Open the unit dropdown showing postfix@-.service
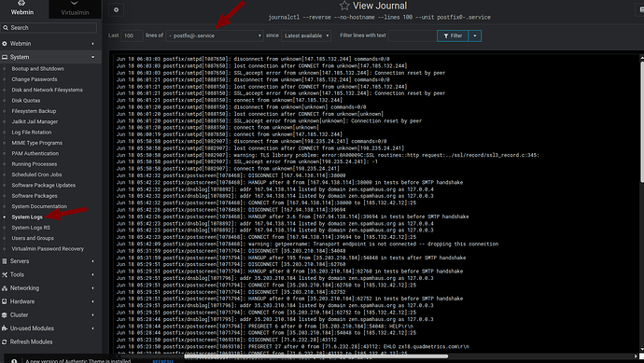644x363 pixels. point(215,35)
